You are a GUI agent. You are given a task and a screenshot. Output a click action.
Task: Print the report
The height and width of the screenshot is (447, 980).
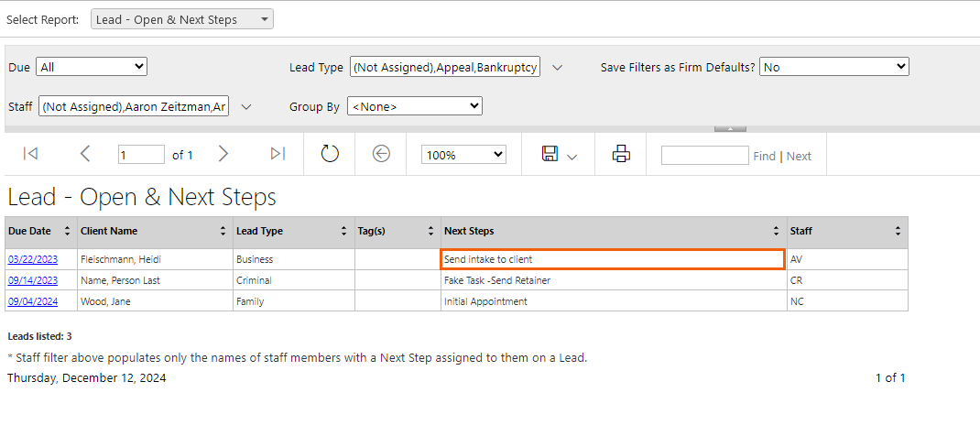tap(621, 154)
